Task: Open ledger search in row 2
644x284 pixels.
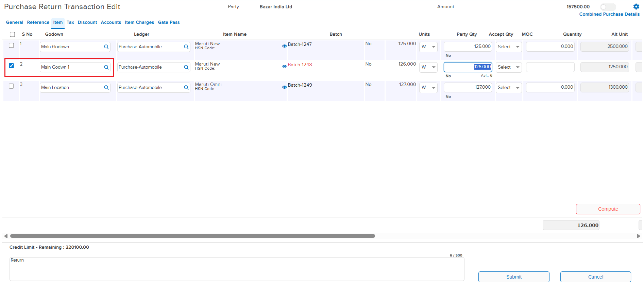Action: click(186, 67)
